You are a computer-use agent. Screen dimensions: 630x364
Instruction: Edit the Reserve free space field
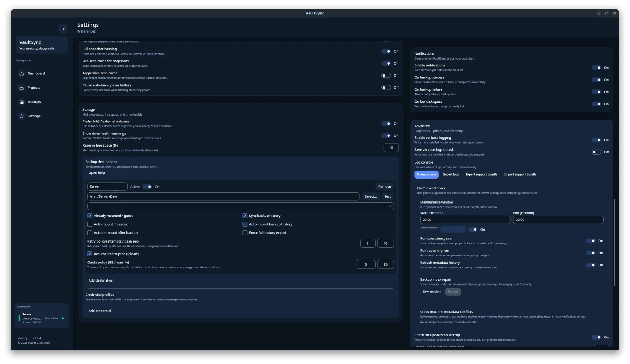(x=391, y=148)
